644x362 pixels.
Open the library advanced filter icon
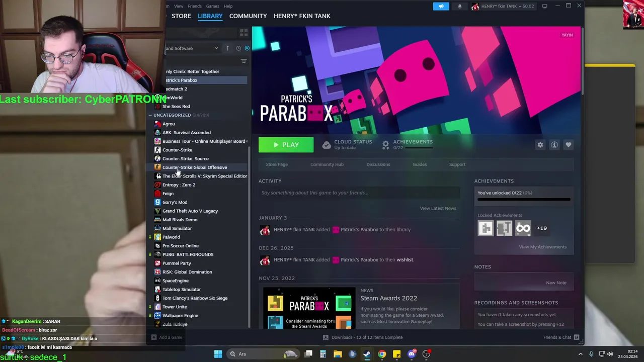click(244, 61)
